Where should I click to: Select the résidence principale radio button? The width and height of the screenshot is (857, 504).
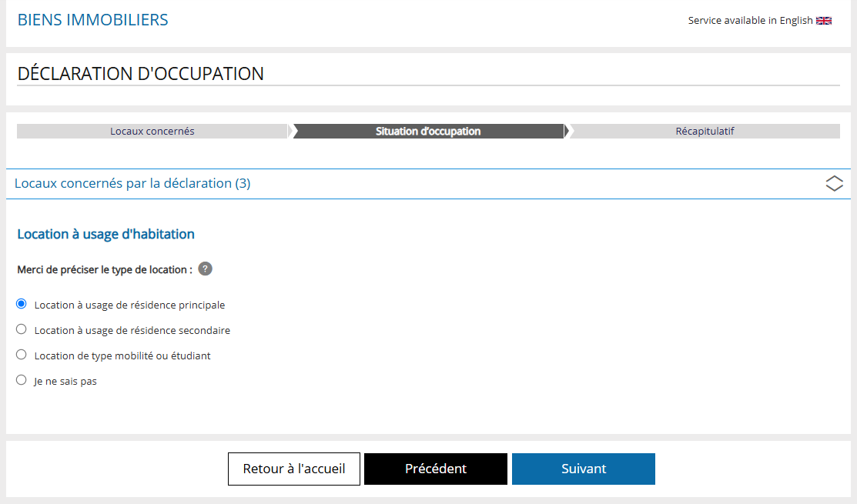coord(22,304)
